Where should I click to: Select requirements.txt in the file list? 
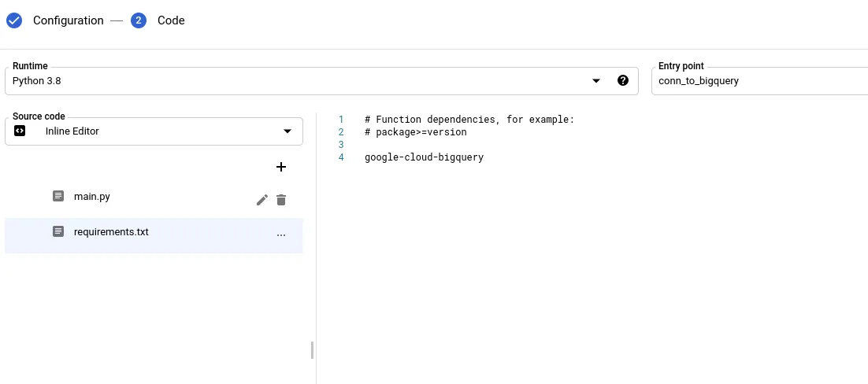point(111,231)
